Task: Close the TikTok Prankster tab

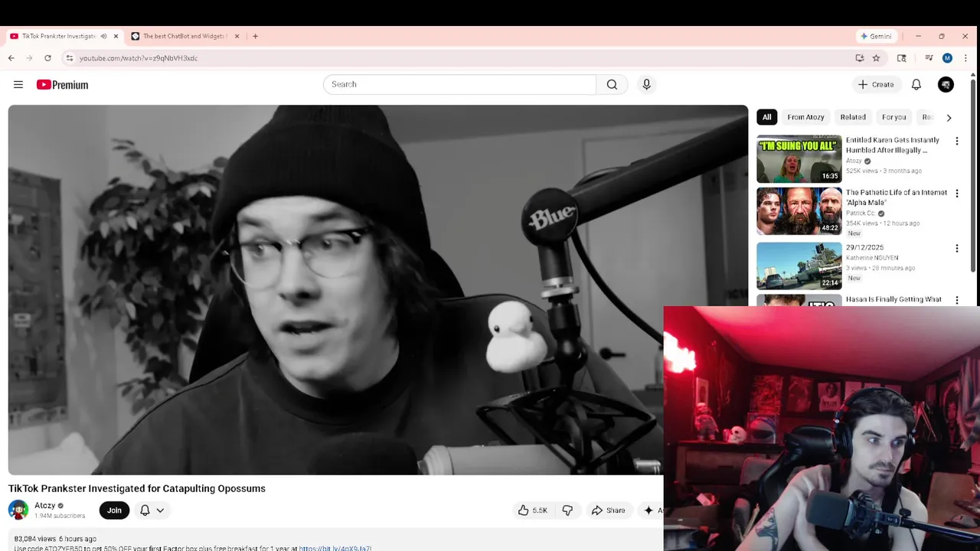Action: pyautogui.click(x=116, y=36)
